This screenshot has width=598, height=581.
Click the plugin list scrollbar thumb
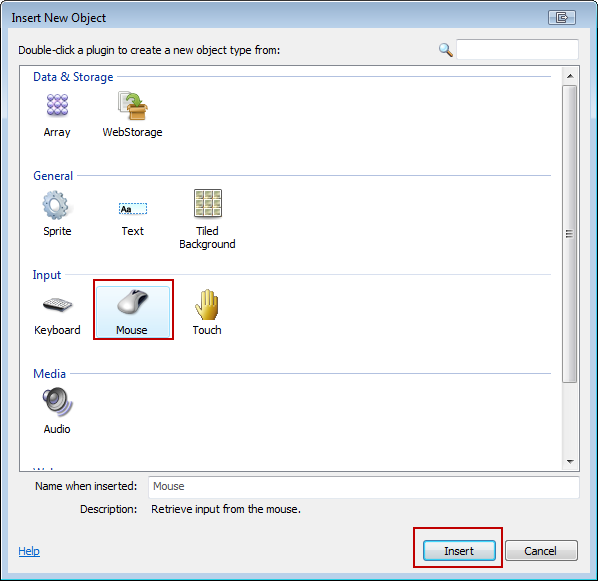pos(570,233)
